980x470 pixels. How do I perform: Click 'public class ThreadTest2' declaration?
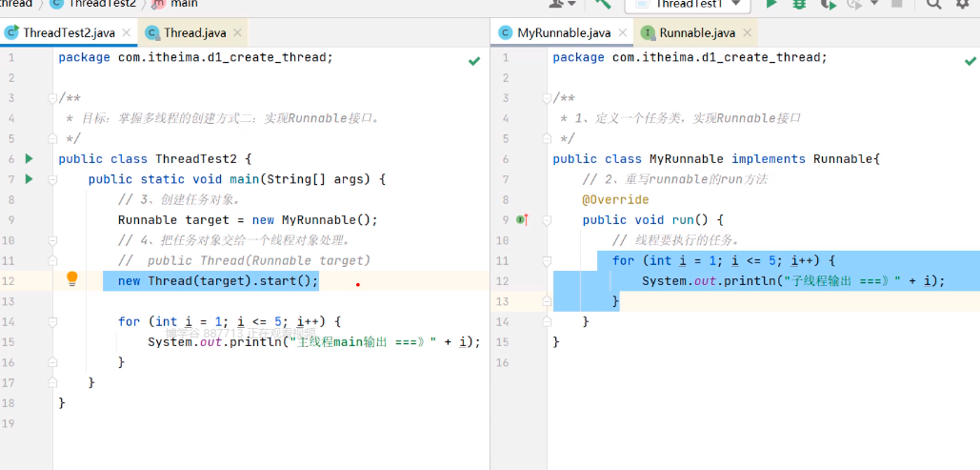148,159
